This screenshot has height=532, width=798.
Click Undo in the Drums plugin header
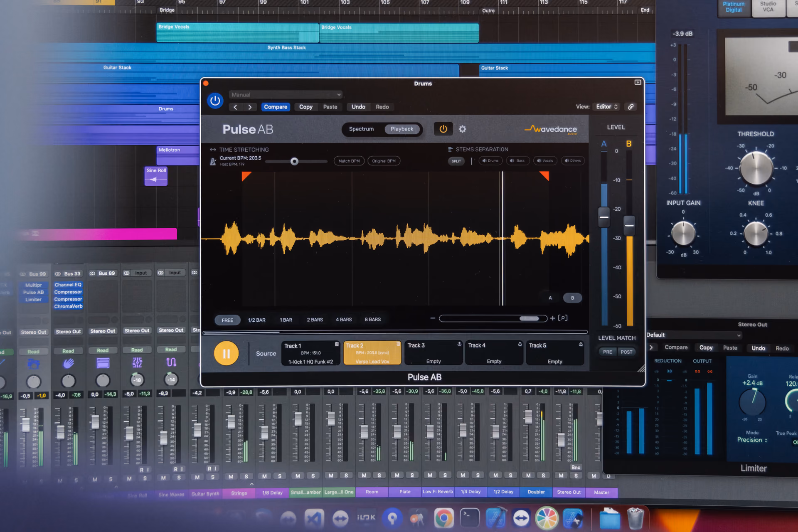click(x=358, y=107)
